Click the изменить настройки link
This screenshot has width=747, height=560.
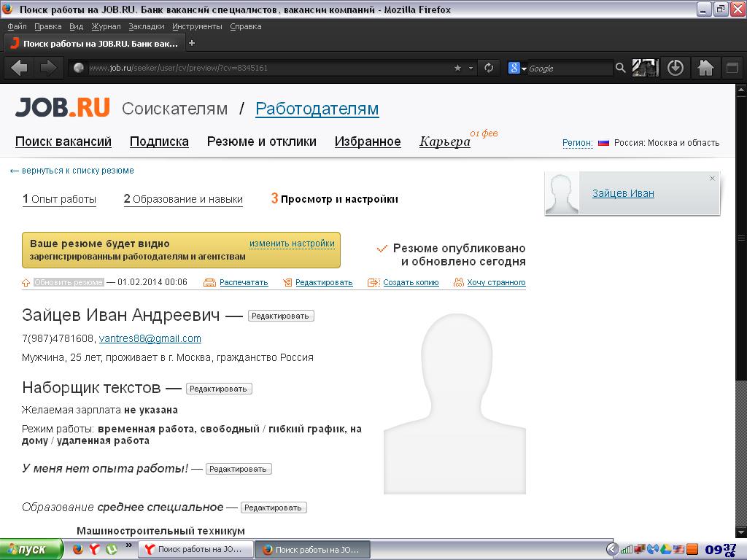coord(292,244)
